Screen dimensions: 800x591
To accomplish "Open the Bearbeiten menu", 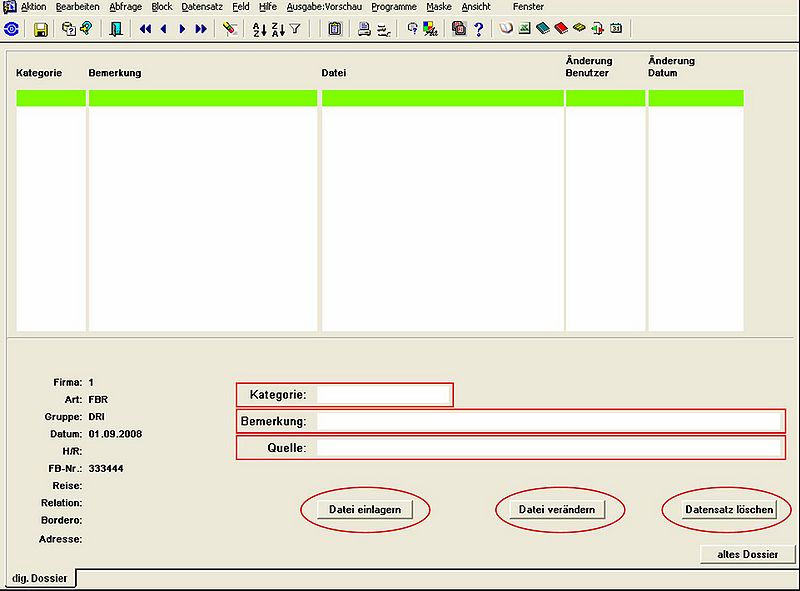I will [x=78, y=7].
